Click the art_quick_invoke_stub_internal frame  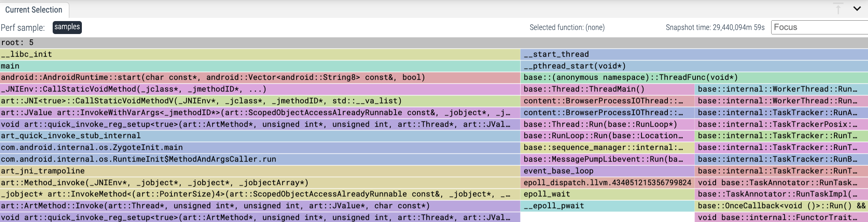point(259,136)
